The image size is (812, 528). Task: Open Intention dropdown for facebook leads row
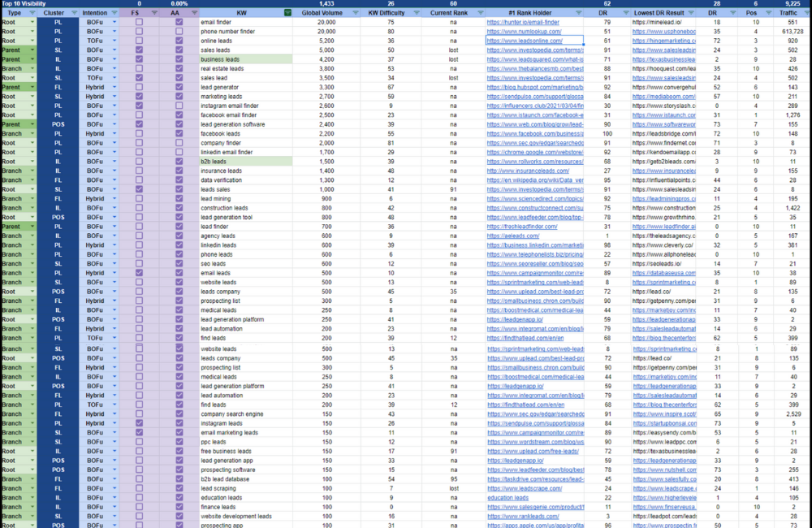[114, 134]
